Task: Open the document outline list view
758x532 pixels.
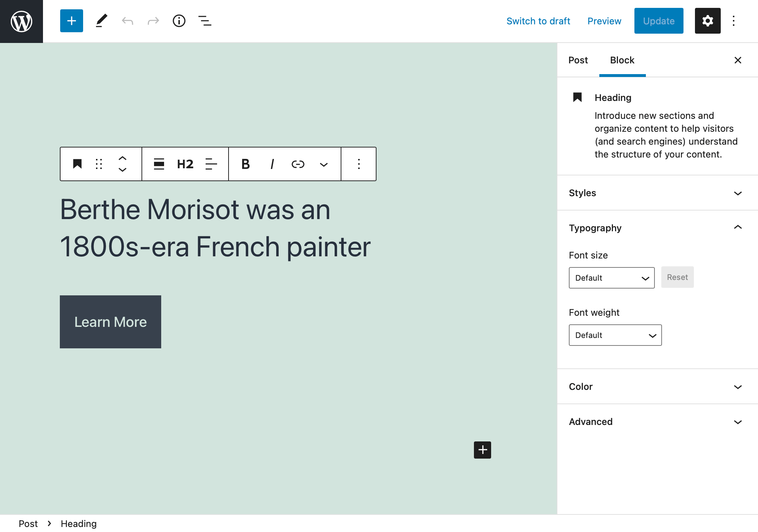Action: [205, 21]
